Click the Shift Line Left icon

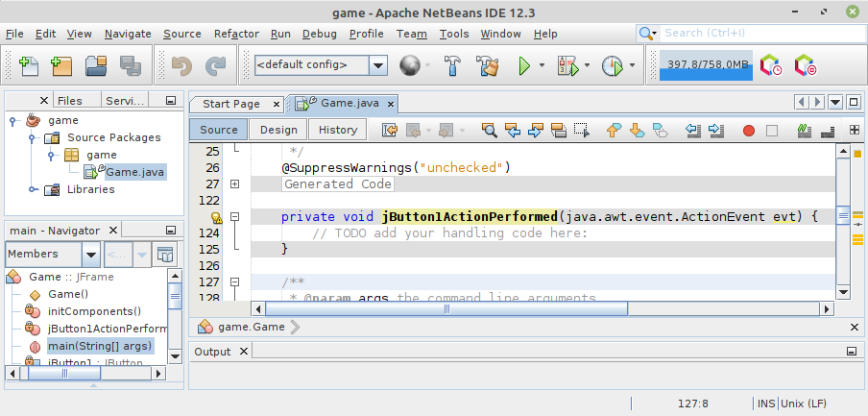coord(693,130)
